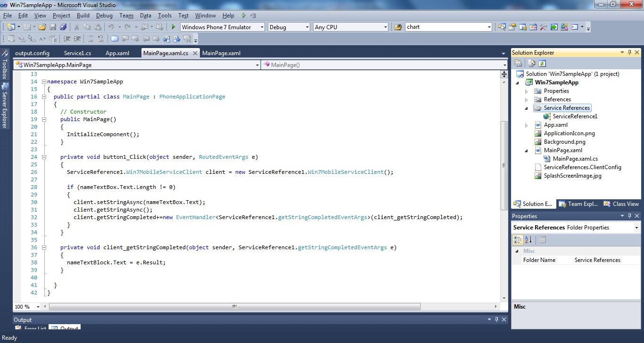This screenshot has height=343, width=644.
Task: Open Properties Window toolbar icon
Action: pyautogui.click(x=512, y=27)
